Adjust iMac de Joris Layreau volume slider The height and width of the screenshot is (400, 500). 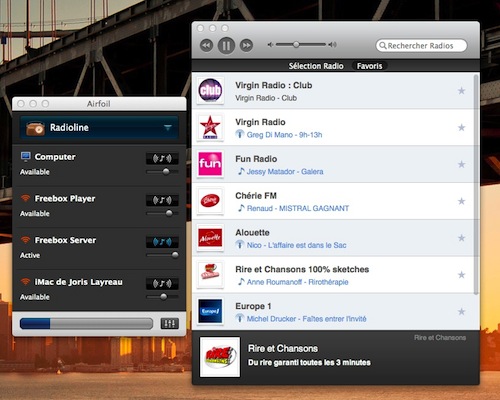tap(162, 297)
